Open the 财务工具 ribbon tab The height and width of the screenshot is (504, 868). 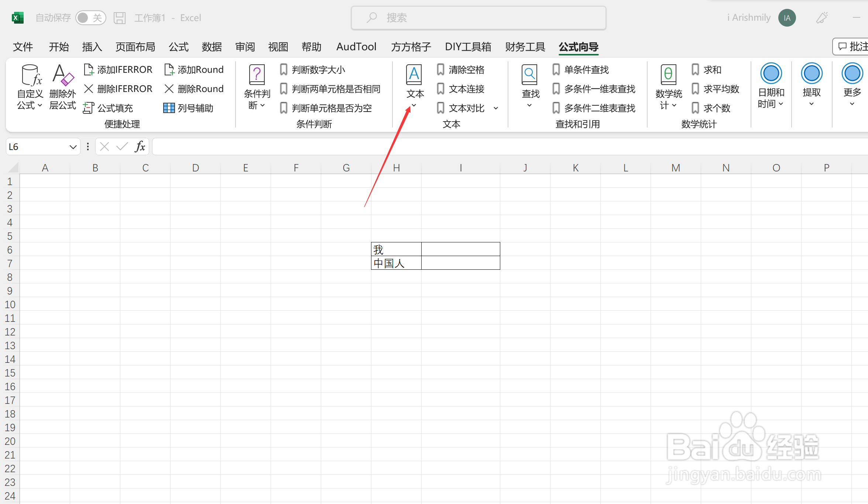[525, 47]
